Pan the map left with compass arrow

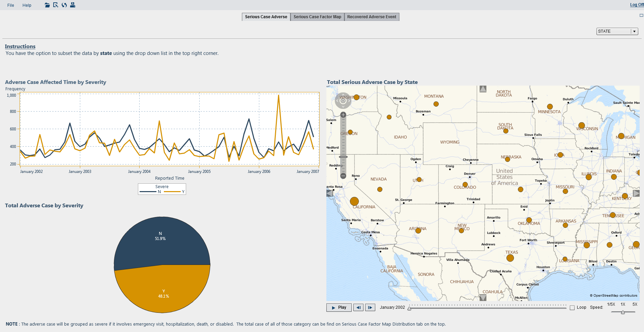click(x=337, y=101)
